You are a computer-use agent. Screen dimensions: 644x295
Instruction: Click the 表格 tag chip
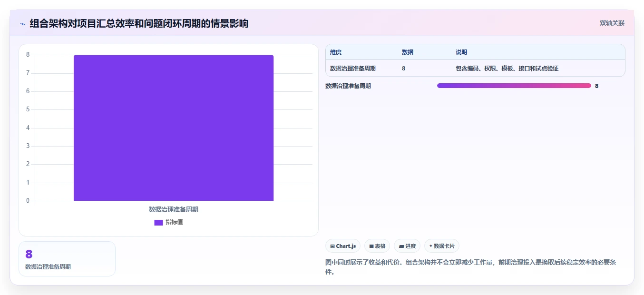[377, 246]
